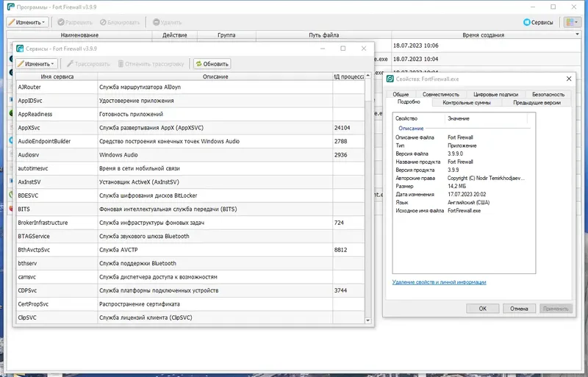This screenshot has height=377, width=588.
Task: Select the Audiosrv service row
Action: (190, 155)
